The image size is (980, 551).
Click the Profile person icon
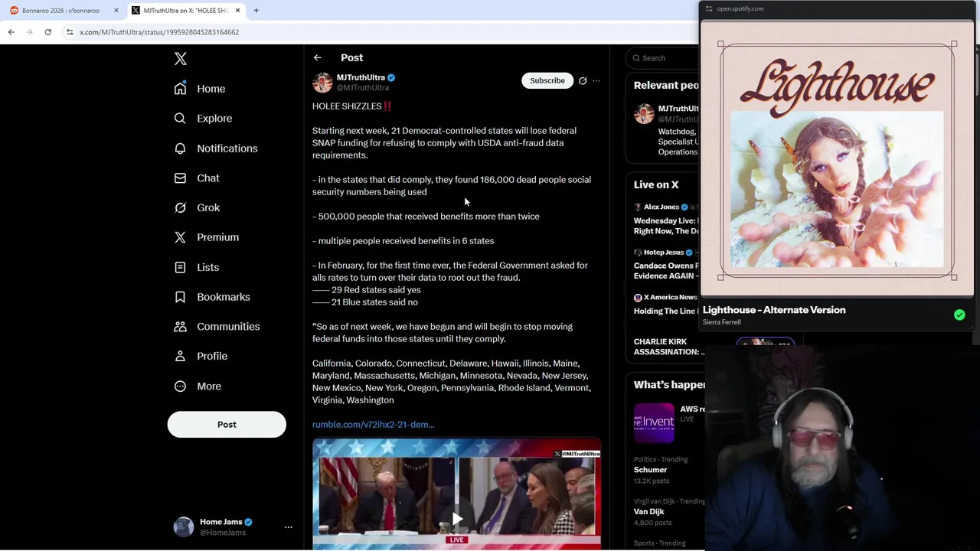pos(180,356)
